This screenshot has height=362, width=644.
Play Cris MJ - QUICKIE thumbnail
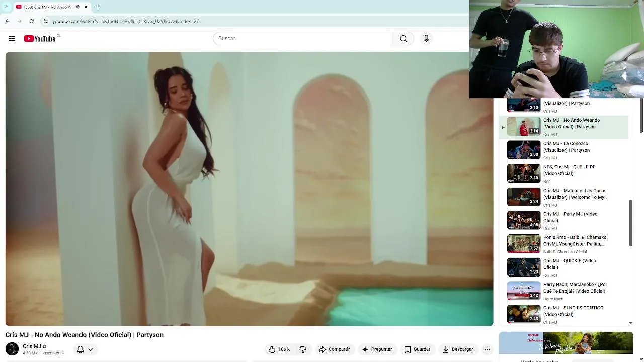(524, 267)
